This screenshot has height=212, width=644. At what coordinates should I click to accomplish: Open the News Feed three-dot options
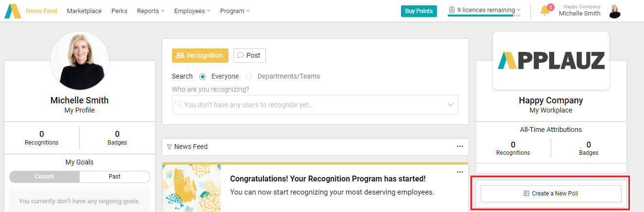pos(460,147)
